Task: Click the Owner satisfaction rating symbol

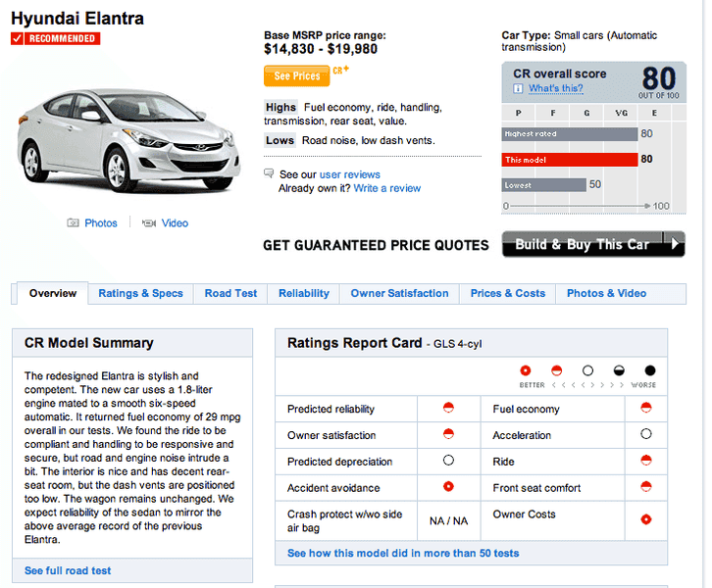Action: (448, 434)
